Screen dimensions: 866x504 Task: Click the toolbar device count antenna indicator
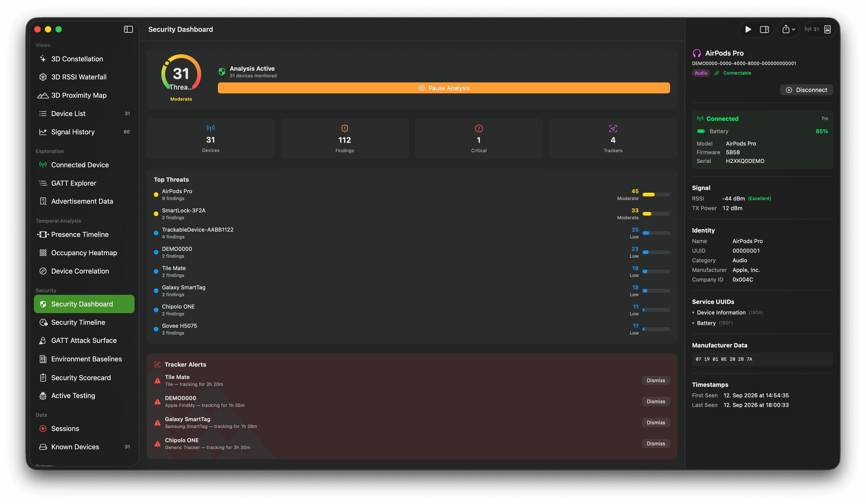tap(812, 30)
